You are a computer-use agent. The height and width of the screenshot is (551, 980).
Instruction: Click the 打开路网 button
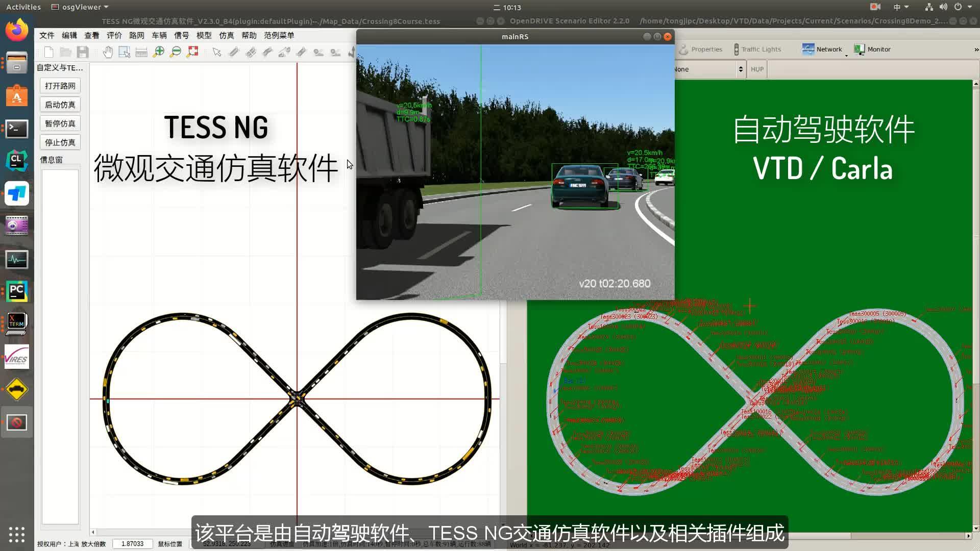coord(60,86)
